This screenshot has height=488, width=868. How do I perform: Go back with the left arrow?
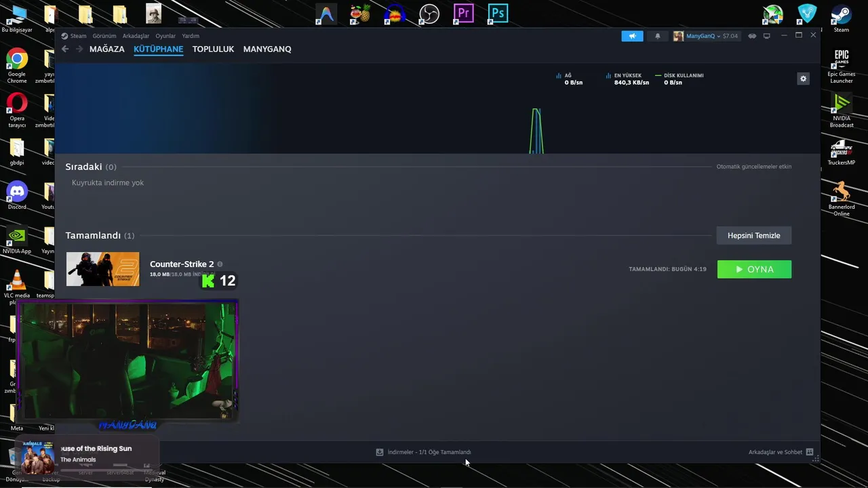coord(65,49)
